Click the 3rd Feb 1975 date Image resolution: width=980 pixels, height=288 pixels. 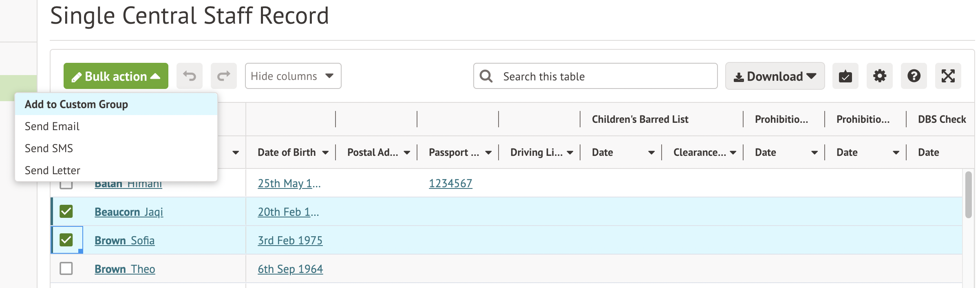coord(290,241)
